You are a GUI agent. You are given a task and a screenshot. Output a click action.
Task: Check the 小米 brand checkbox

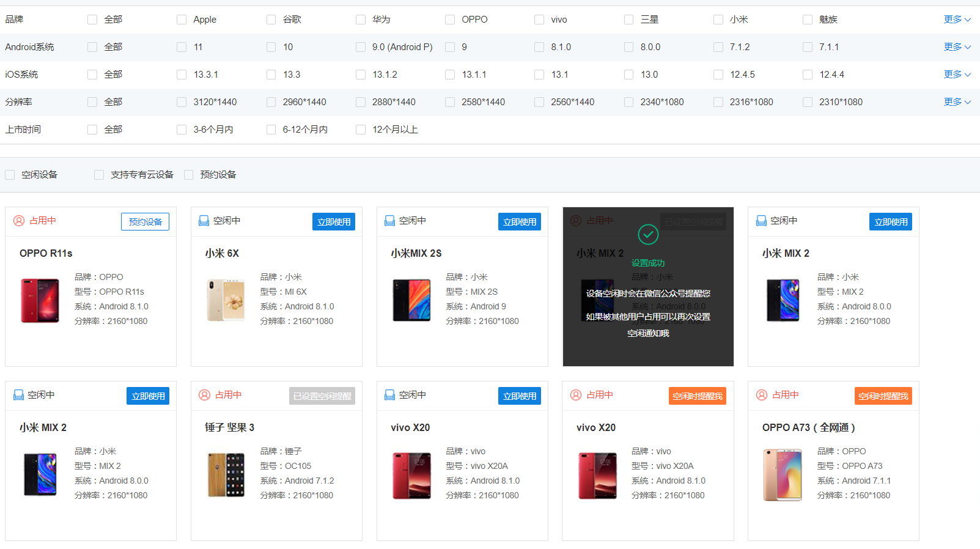point(718,20)
